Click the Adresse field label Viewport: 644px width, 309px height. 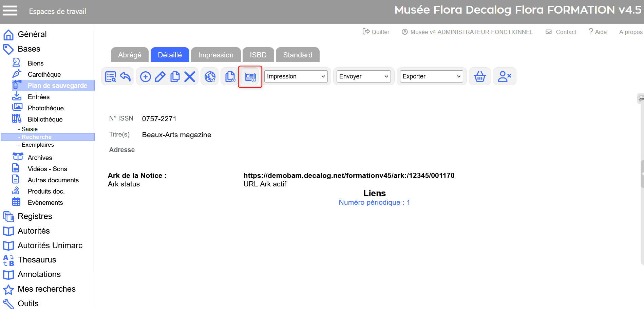[x=122, y=150]
